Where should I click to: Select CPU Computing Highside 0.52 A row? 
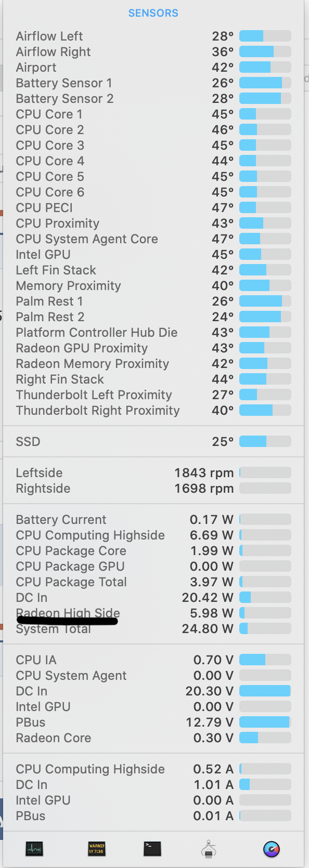pyautogui.click(x=153, y=769)
